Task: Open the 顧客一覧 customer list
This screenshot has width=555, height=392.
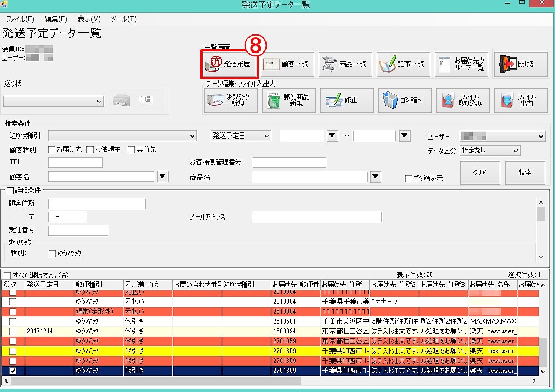Action: point(286,64)
